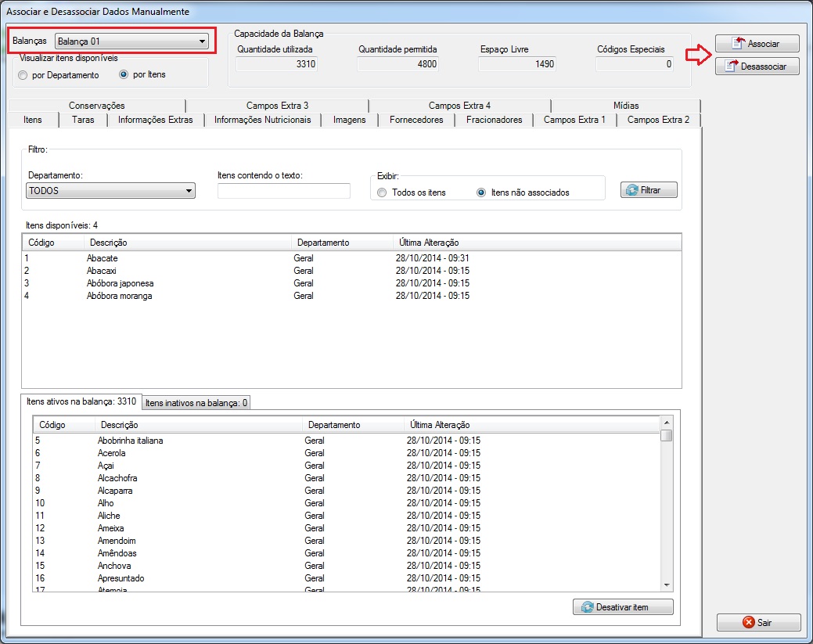This screenshot has width=813, height=644.
Task: Sort available items by Código column header
Action: tap(53, 242)
